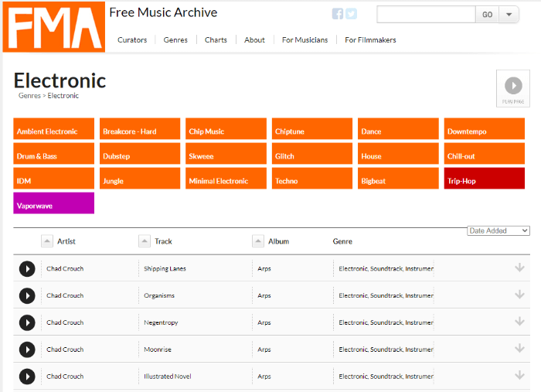Click genre tags in the Organisms row
Screen dimensions: 541x392
(x=386, y=295)
